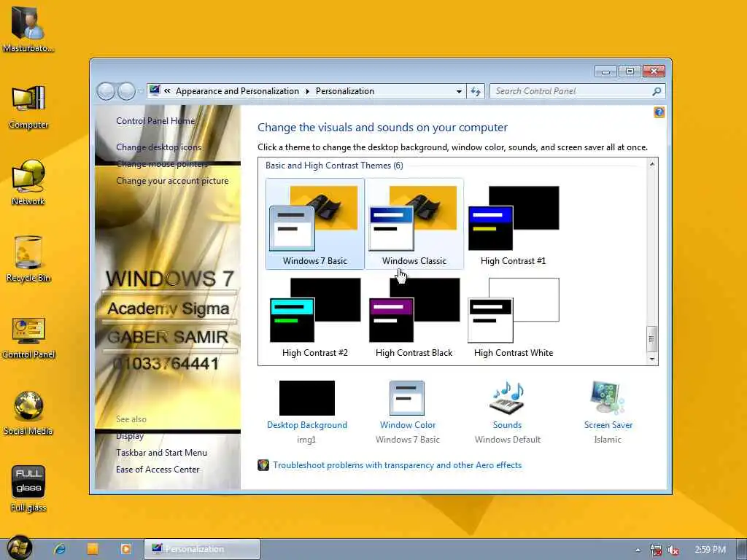Screen dimensions: 747x560
Task: Open the Sounds piano icon
Action: pyautogui.click(x=508, y=398)
